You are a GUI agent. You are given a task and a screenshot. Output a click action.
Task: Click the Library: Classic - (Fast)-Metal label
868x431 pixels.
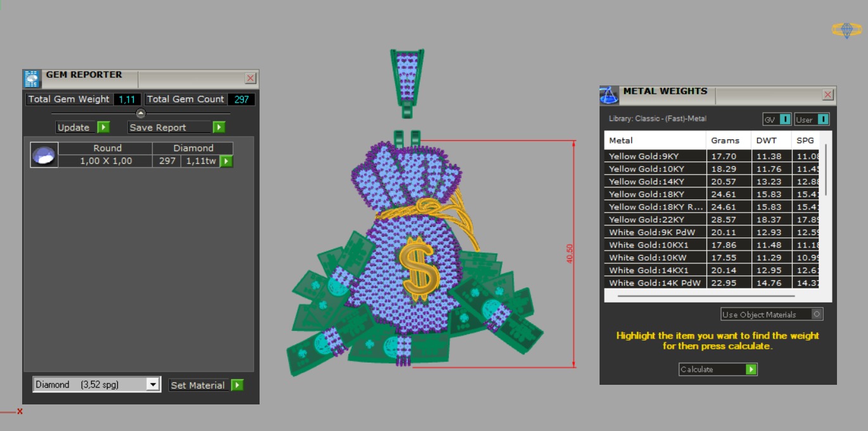[x=657, y=119]
